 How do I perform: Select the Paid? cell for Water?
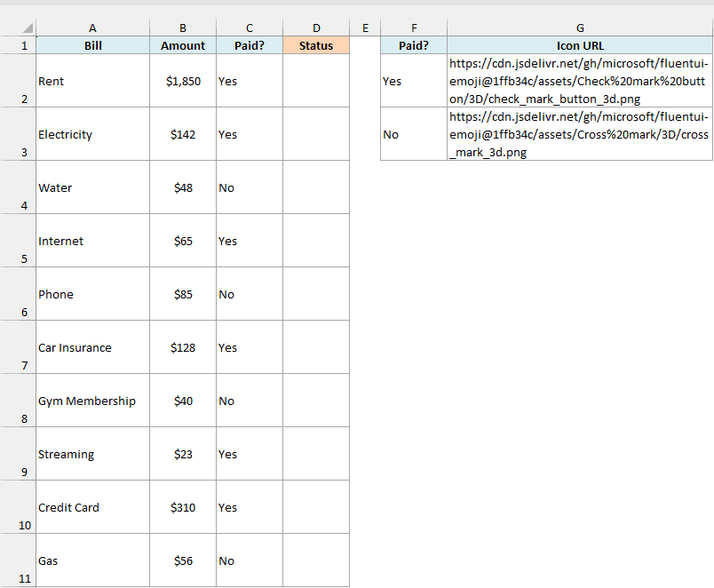pyautogui.click(x=250, y=187)
